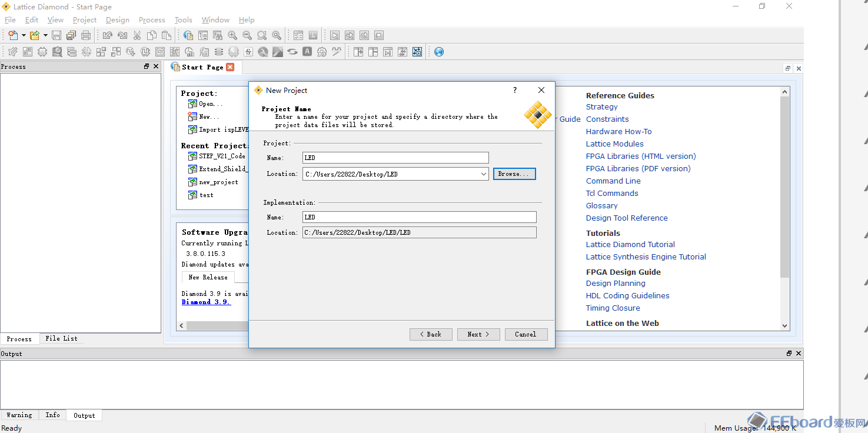Image resolution: width=868 pixels, height=433 pixels.
Task: Click the wrench icon in second toolbar
Action: 263,52
